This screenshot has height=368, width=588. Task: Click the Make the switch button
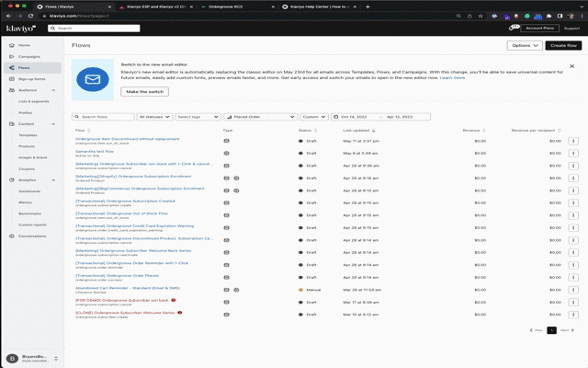[x=145, y=92]
